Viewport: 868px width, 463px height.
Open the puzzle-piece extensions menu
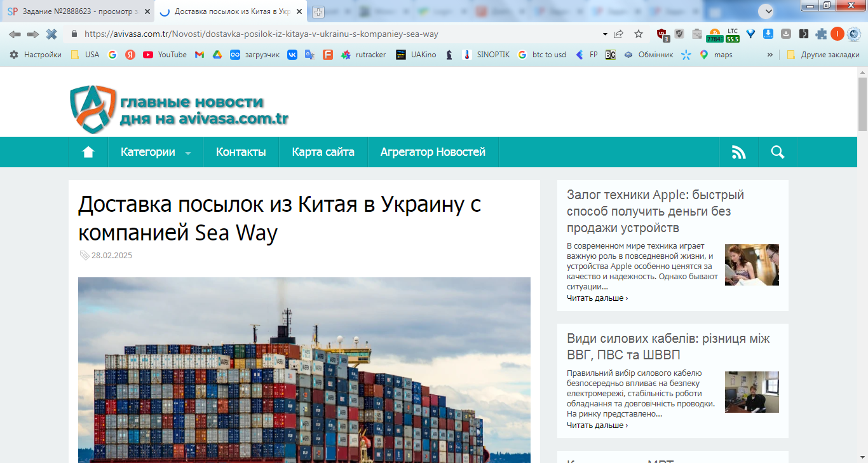tap(822, 34)
